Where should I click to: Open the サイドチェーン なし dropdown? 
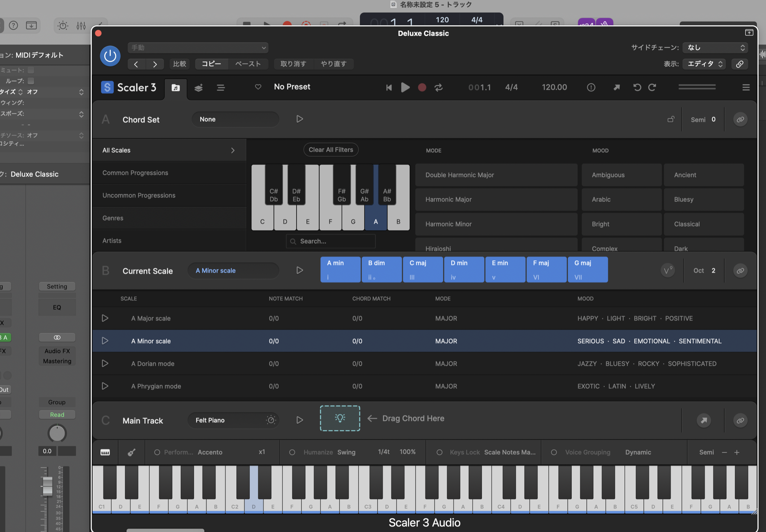point(715,47)
